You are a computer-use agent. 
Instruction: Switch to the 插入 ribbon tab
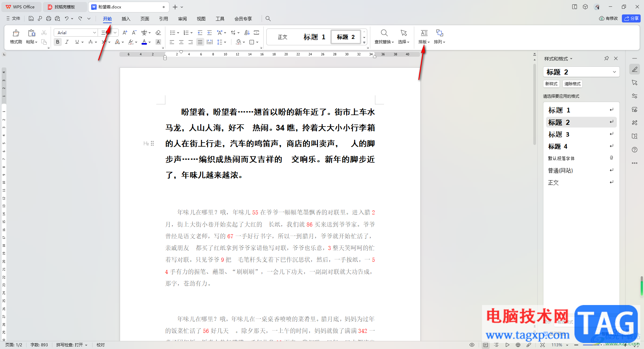(126, 19)
